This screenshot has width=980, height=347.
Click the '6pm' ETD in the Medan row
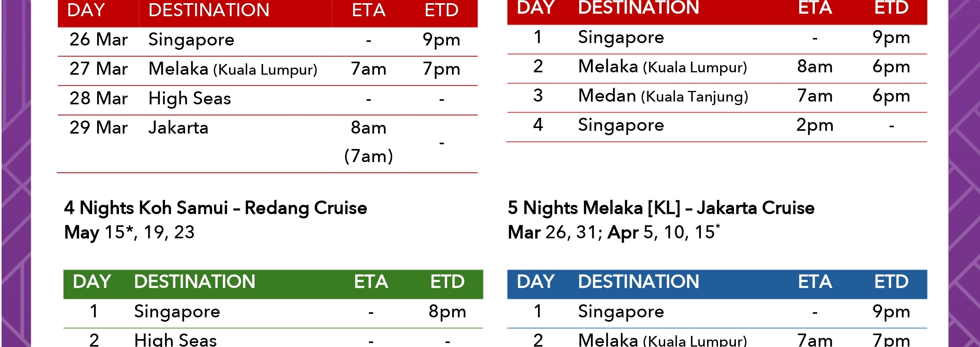point(892,96)
